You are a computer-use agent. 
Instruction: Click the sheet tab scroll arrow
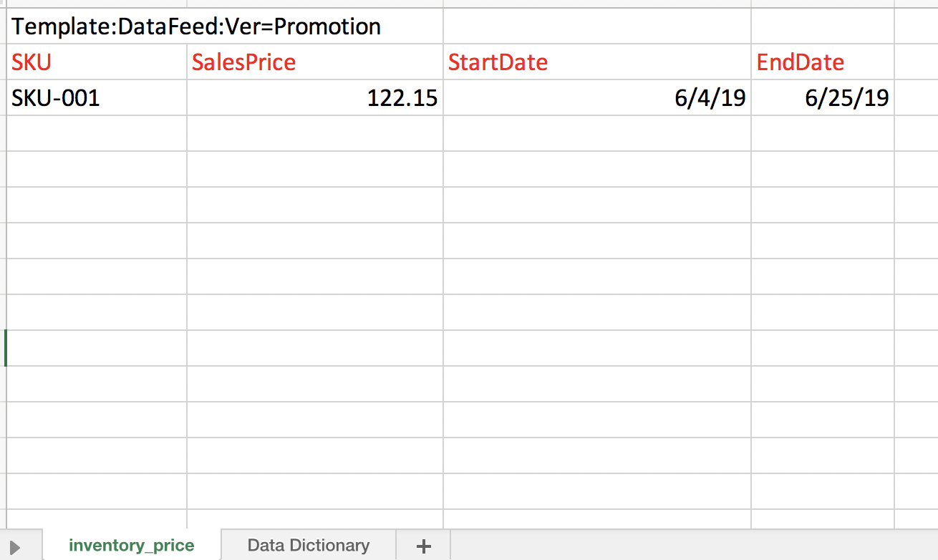pos(15,547)
